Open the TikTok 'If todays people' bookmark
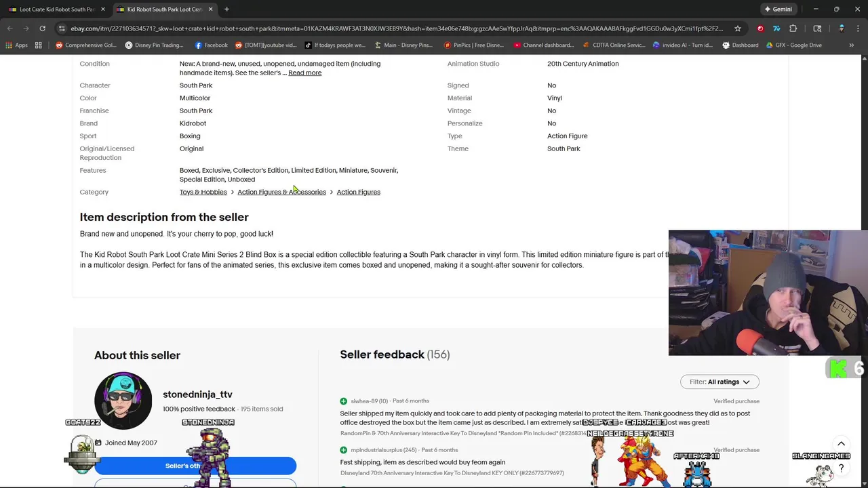The image size is (868, 488). click(x=335, y=45)
